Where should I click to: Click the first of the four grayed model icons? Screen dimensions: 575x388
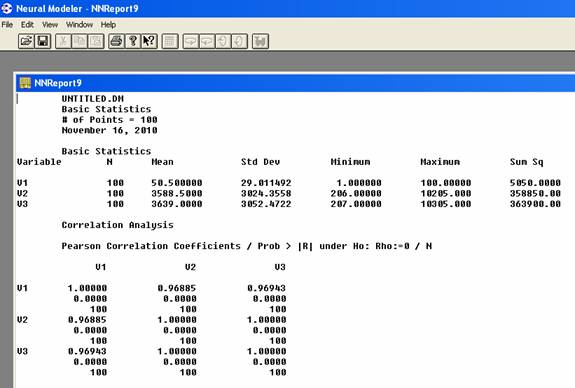click(x=190, y=41)
